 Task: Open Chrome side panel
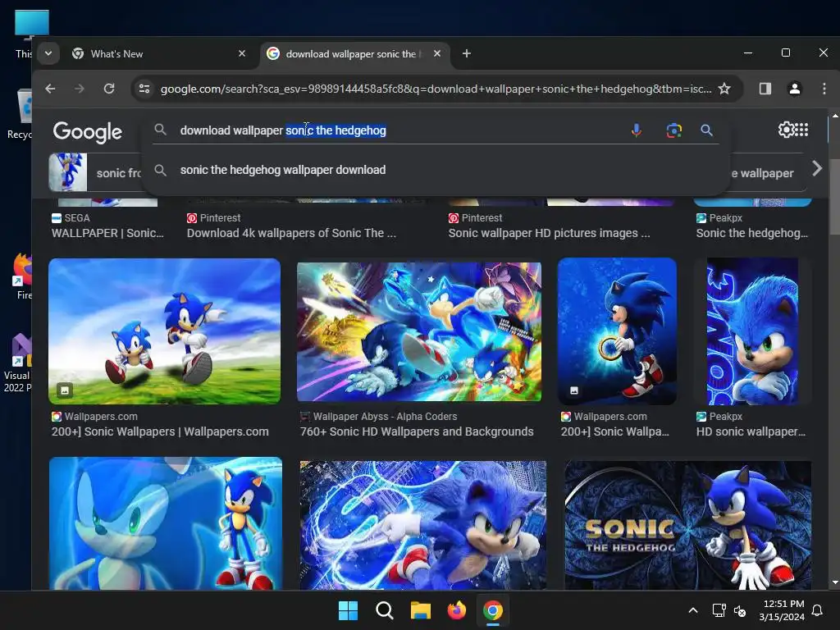pos(765,89)
